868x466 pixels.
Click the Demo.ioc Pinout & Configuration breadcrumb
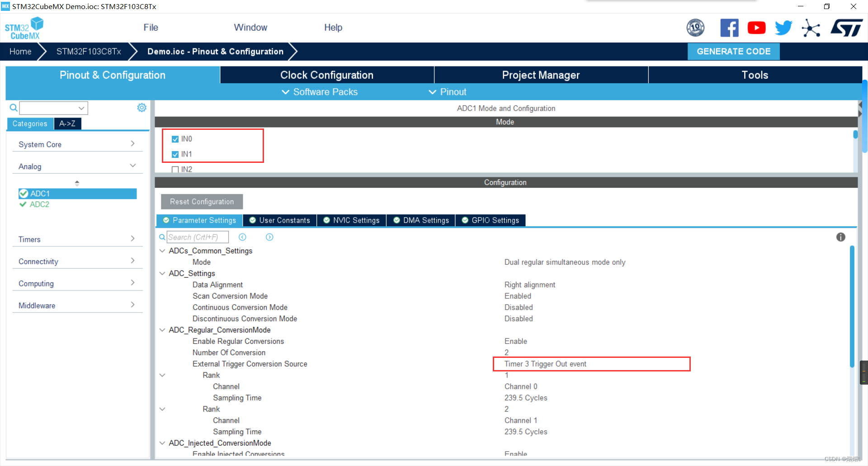[x=215, y=52]
